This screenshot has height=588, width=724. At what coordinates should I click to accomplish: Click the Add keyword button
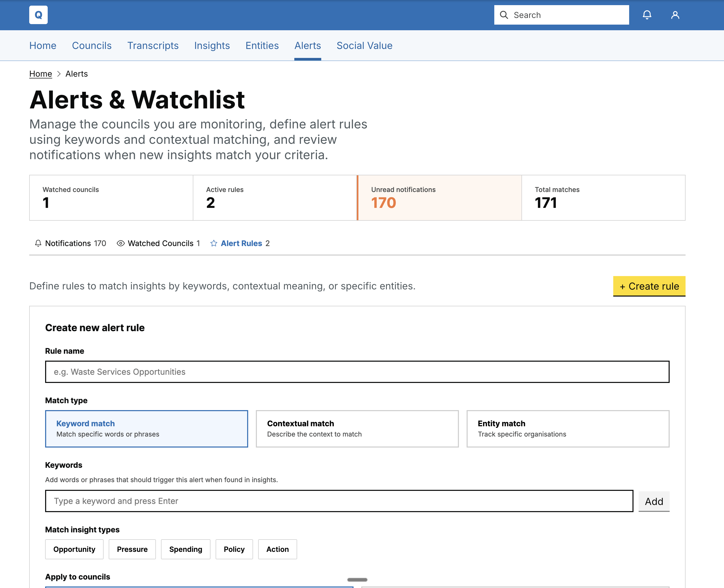(653, 501)
